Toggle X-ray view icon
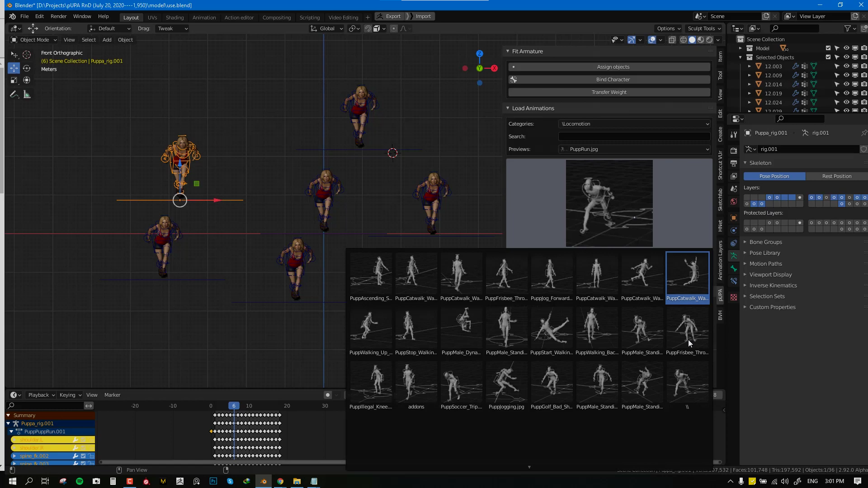868x488 pixels. [x=672, y=40]
